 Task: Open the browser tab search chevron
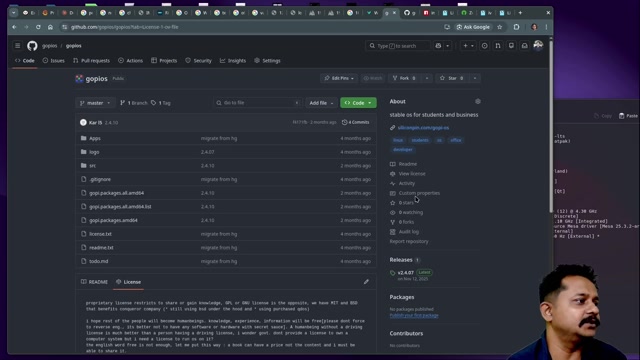[13, 13]
